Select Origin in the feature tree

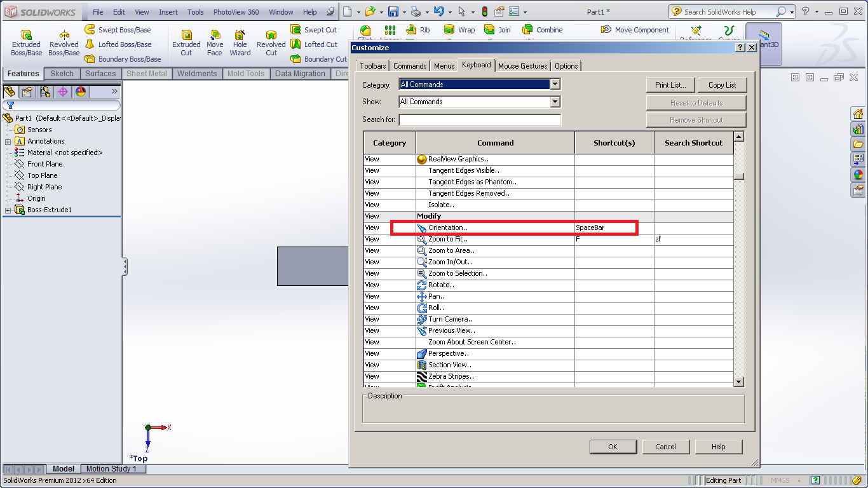pyautogui.click(x=36, y=198)
